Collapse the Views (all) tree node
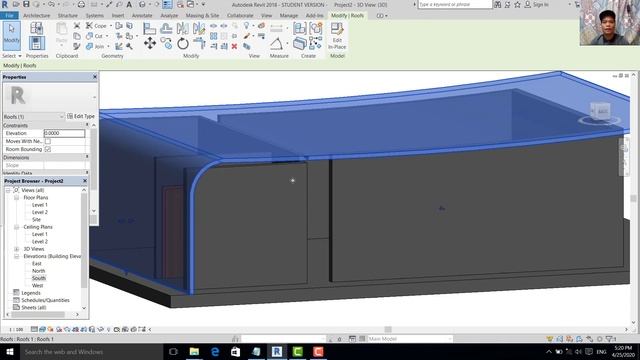This screenshot has height=360, width=640. tap(8, 190)
